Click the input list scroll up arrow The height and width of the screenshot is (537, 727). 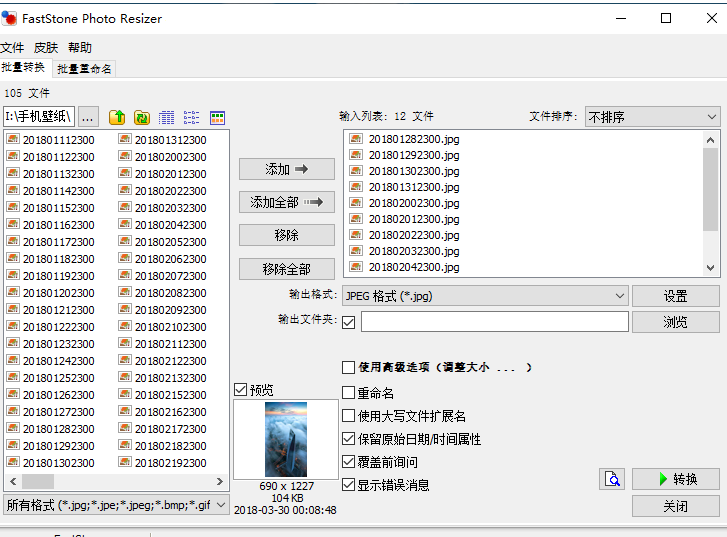click(710, 140)
